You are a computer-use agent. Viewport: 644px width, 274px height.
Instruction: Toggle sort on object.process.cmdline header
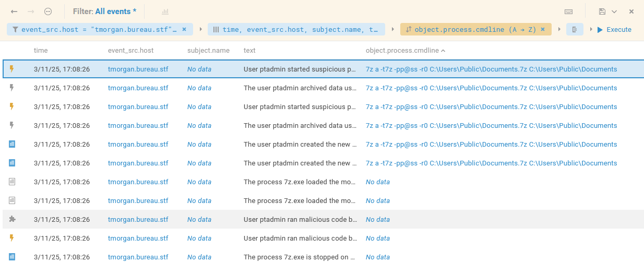click(x=406, y=51)
